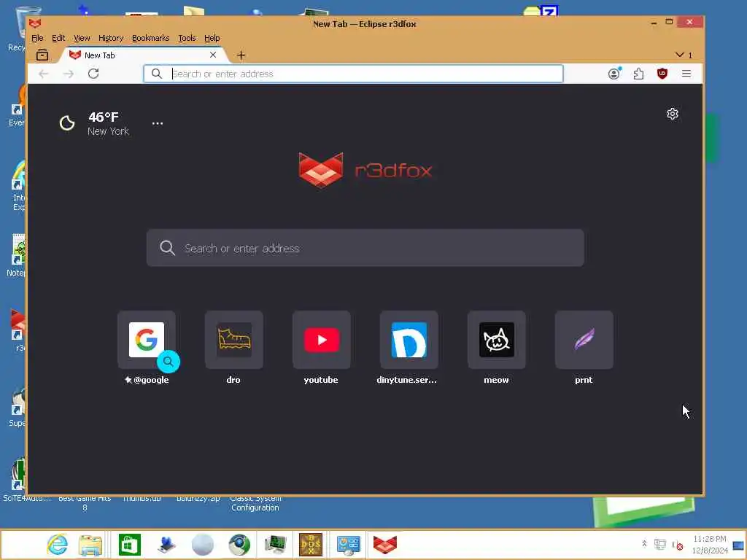Screen dimensions: 747x560
Task: Open the Control Panel taskbar icon
Action: coord(348,545)
